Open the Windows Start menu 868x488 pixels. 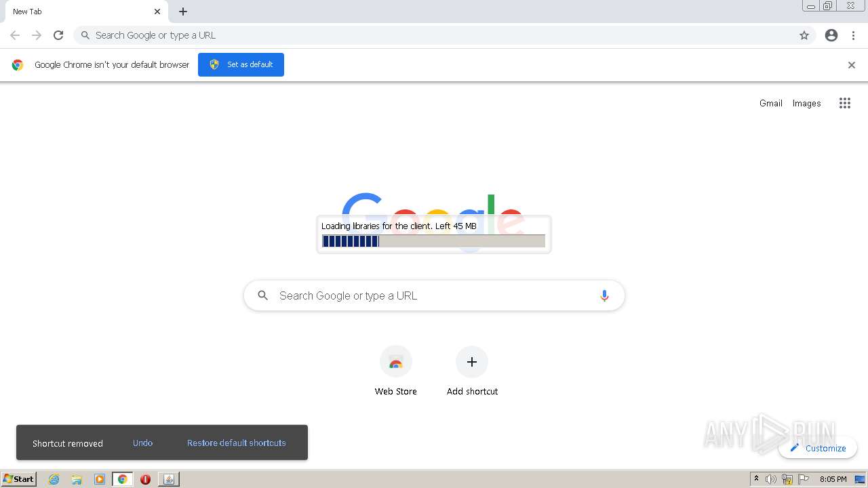[19, 479]
